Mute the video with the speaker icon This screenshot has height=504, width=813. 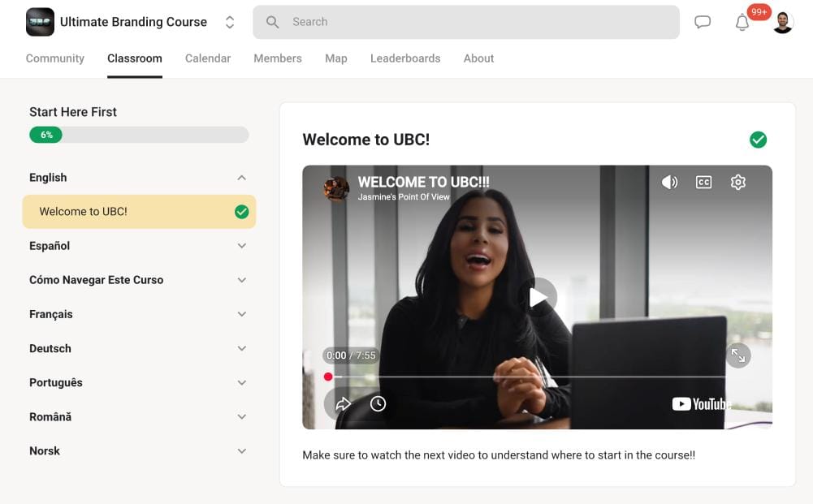pyautogui.click(x=669, y=182)
